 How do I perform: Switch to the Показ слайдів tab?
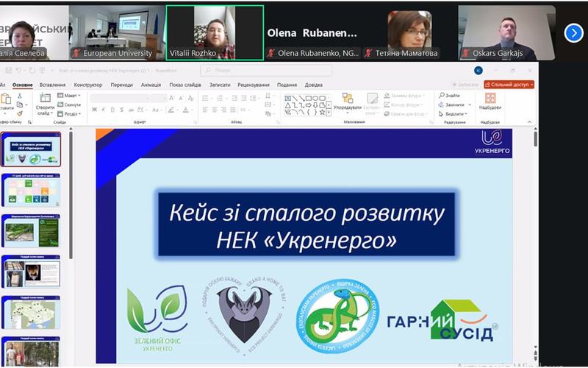point(185,85)
